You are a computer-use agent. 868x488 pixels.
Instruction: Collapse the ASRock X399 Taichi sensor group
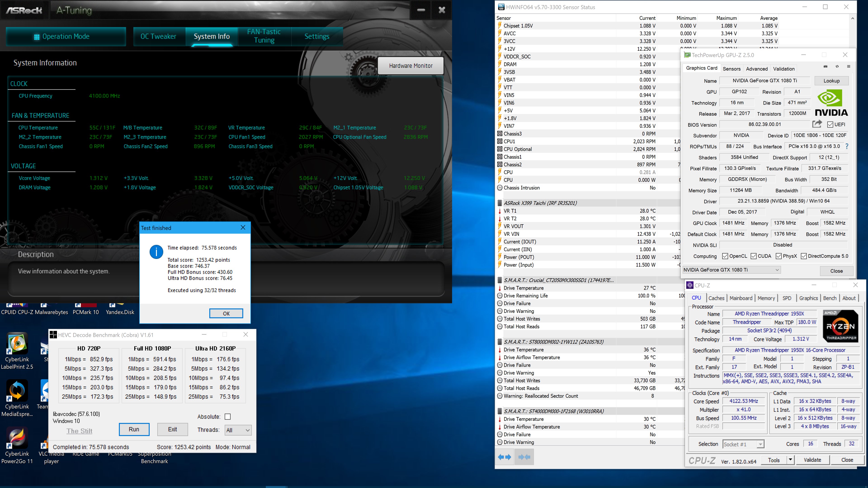[x=500, y=203]
